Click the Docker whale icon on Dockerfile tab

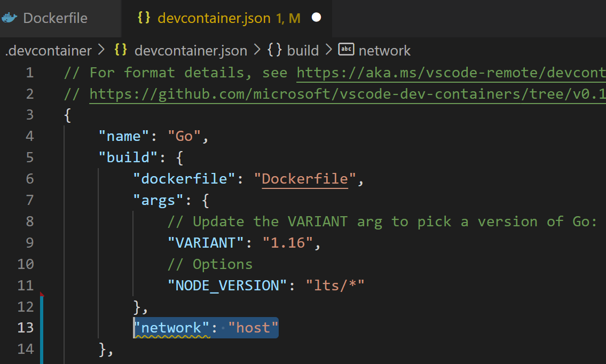[10, 18]
